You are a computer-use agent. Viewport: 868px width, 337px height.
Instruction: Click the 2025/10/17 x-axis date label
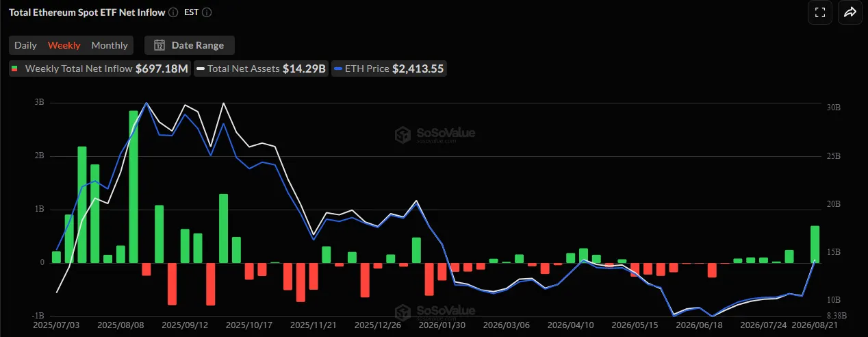[x=248, y=326]
